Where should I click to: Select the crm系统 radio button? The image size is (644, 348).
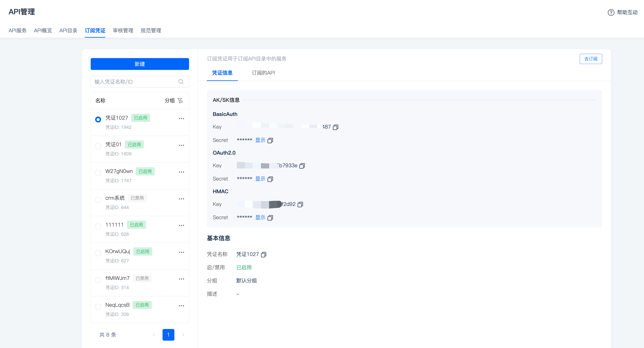click(x=98, y=200)
